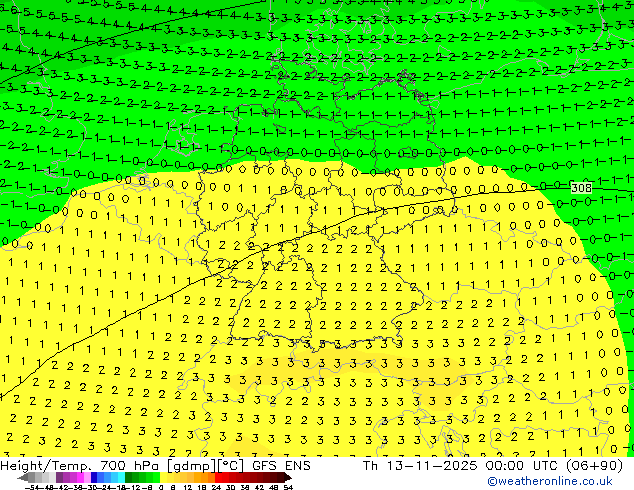
Task: Click the "12" legend scale value
Action: pos(188,488)
